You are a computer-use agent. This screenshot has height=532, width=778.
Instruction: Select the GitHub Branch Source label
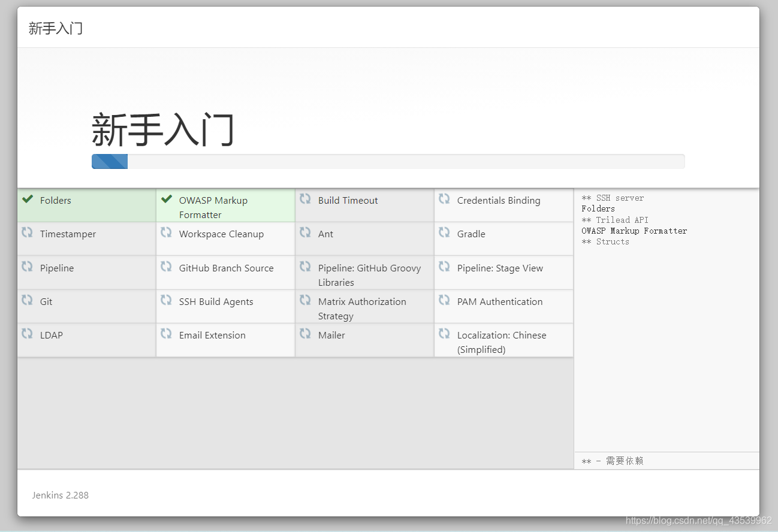click(x=226, y=268)
